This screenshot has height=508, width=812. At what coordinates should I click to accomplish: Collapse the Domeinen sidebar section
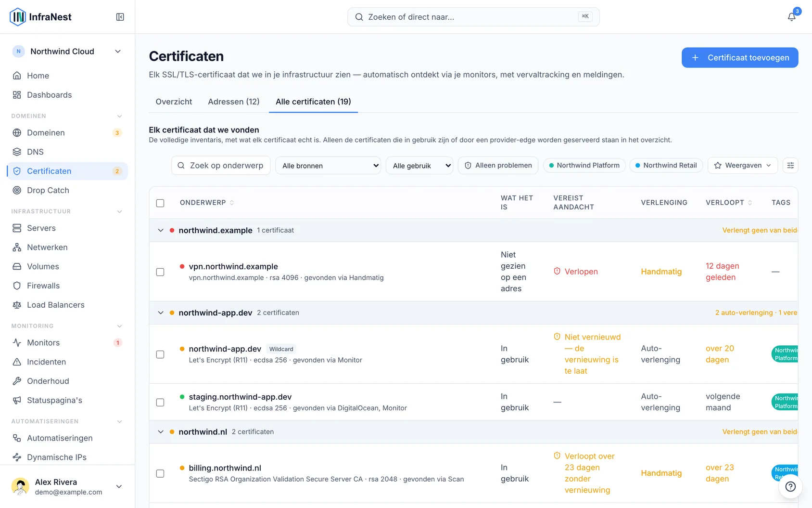click(120, 116)
